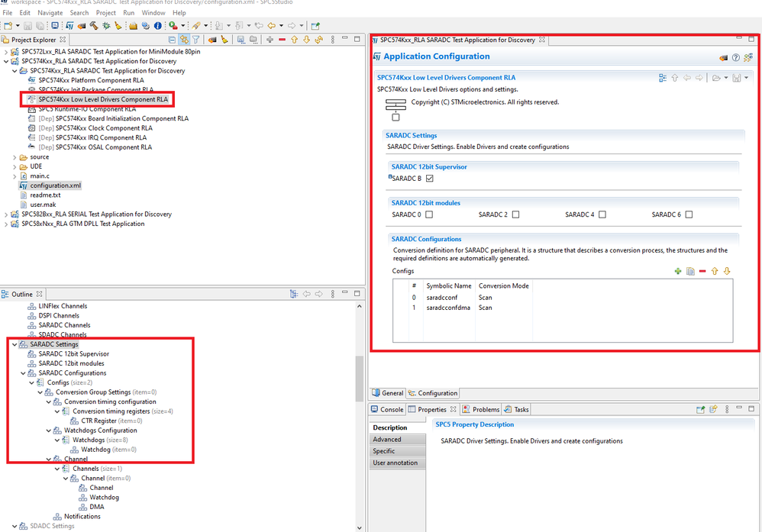Select Specific in the Properties side list
This screenshot has width=762, height=532.
[x=397, y=451]
